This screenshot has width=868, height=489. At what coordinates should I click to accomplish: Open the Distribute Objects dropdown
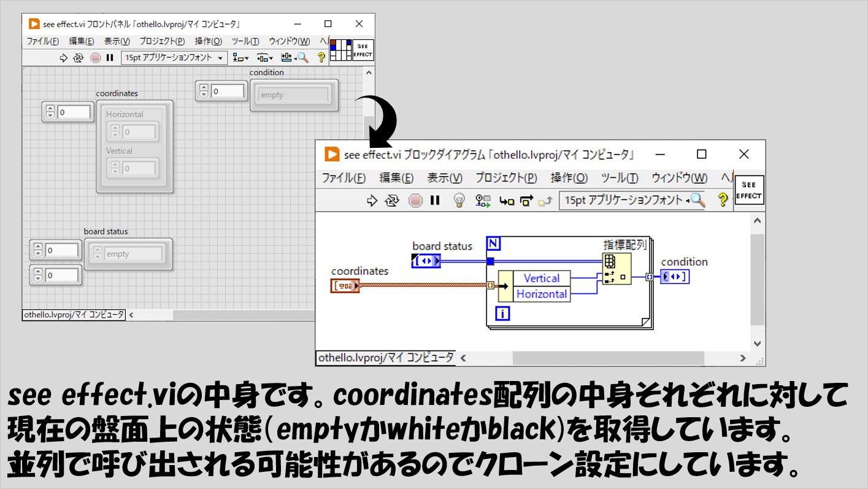[x=265, y=58]
